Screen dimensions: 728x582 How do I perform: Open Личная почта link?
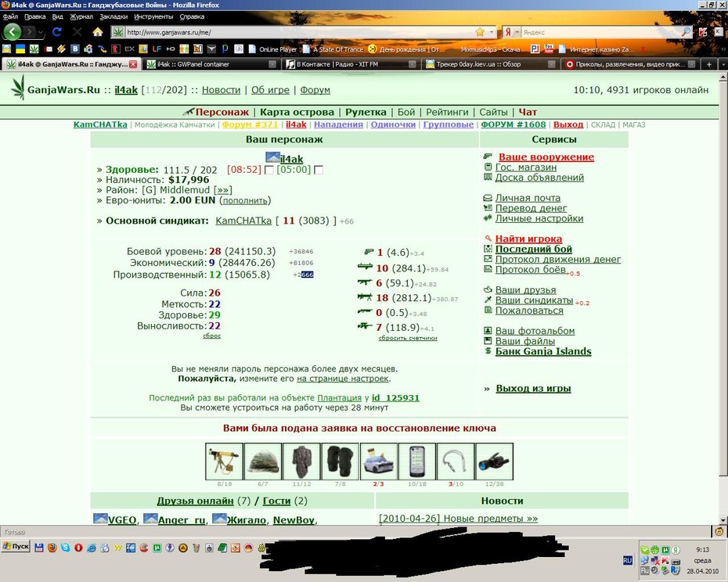pyautogui.click(x=528, y=198)
